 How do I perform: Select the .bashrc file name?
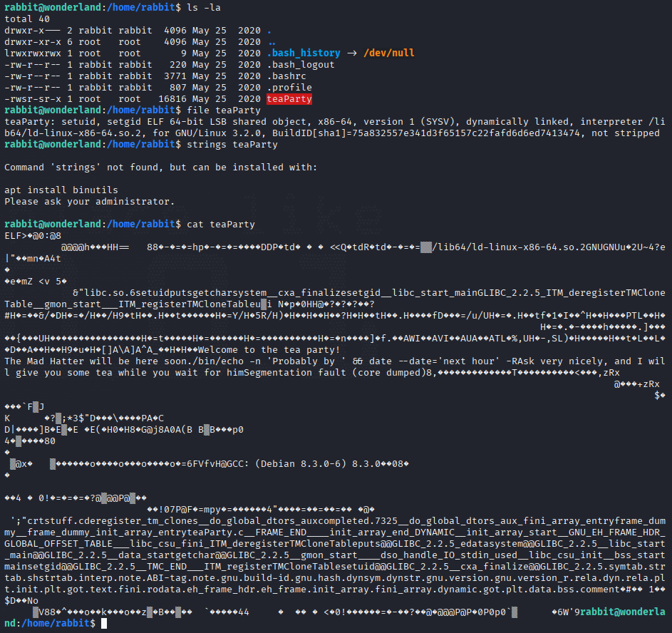pyautogui.click(x=286, y=76)
